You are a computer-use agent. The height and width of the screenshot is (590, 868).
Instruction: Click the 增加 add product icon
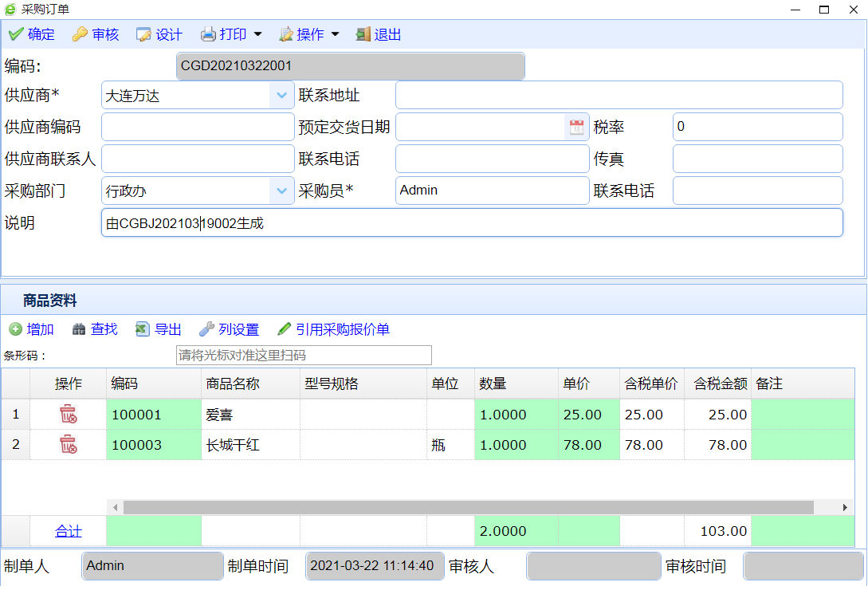click(16, 329)
